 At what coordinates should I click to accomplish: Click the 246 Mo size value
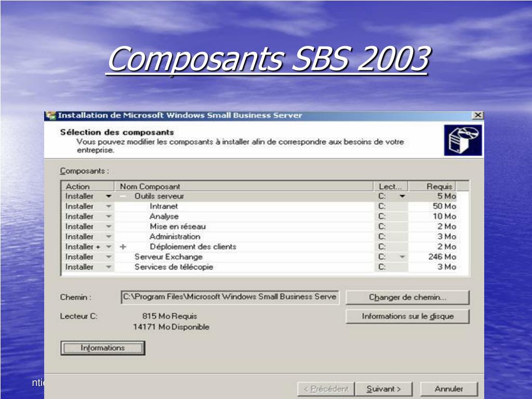tap(442, 257)
